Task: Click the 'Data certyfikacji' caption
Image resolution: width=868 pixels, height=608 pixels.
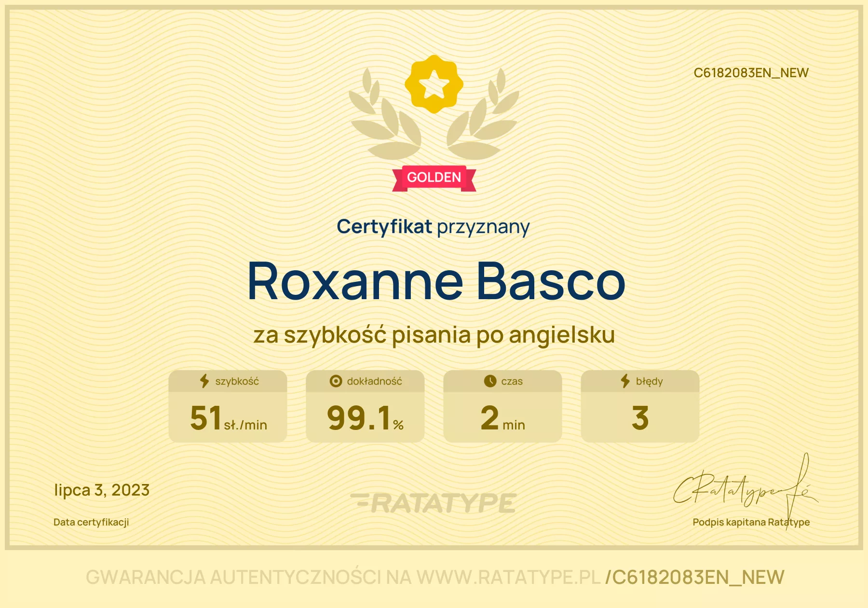Action: [91, 522]
